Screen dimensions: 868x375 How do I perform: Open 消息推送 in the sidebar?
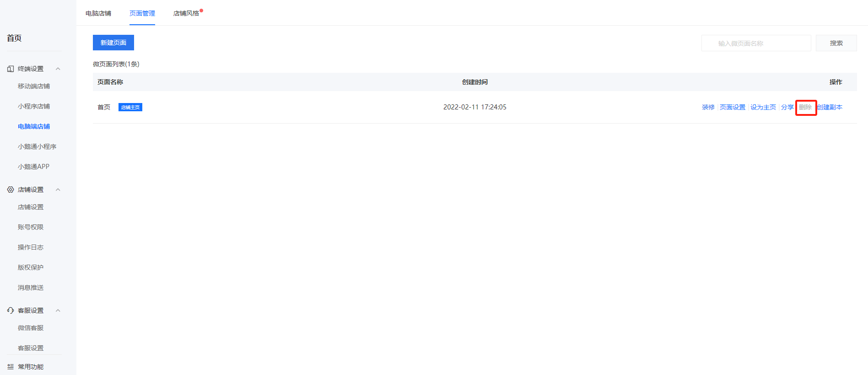coord(31,288)
